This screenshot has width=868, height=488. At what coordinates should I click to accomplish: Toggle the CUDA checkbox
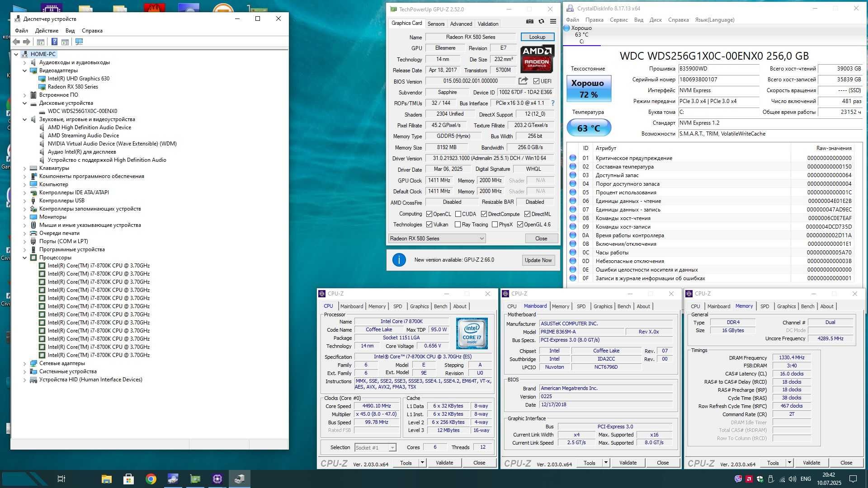tap(458, 214)
